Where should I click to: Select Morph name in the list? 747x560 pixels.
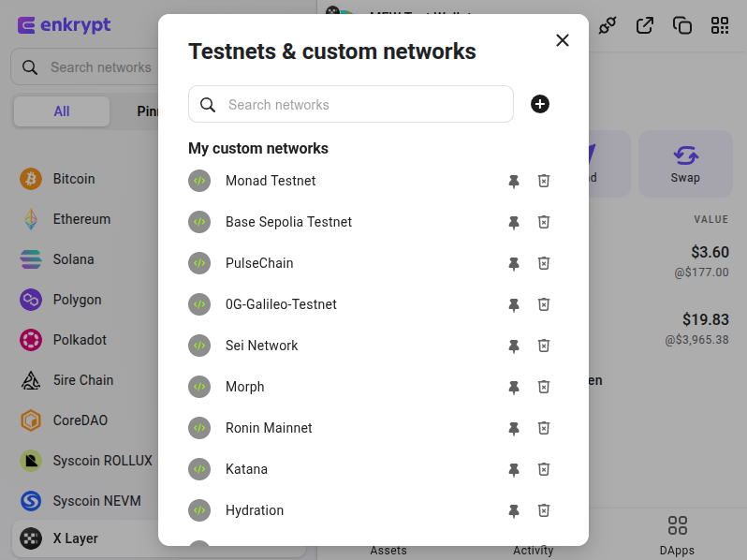pyautogui.click(x=245, y=387)
